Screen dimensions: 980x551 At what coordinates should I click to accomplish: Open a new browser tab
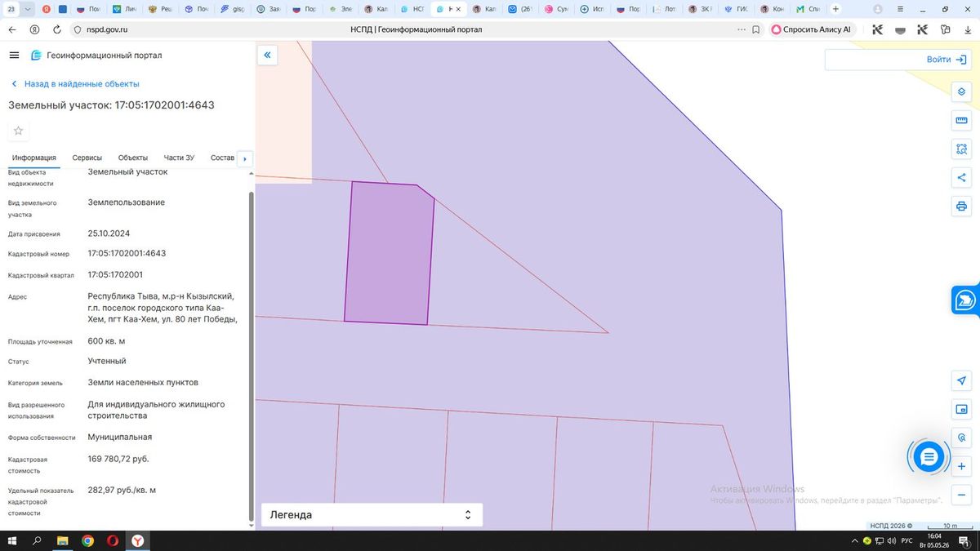coord(835,9)
